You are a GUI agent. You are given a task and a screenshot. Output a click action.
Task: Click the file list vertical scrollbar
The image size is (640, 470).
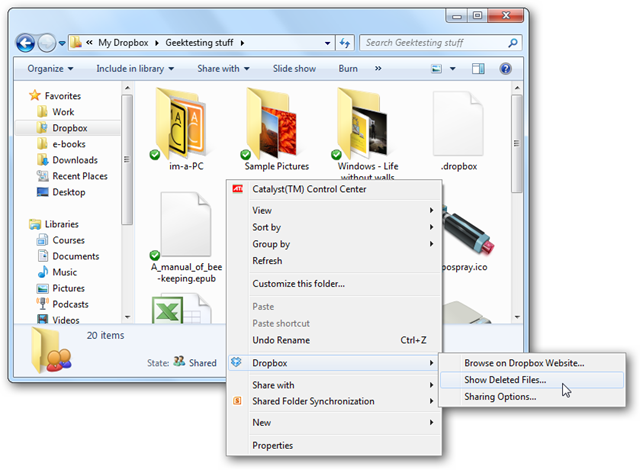(x=517, y=143)
